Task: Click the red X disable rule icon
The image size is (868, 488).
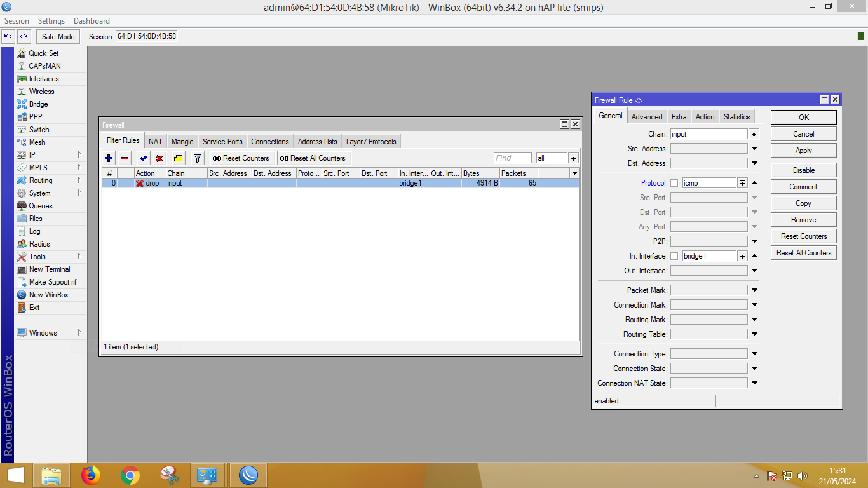Action: pos(159,158)
